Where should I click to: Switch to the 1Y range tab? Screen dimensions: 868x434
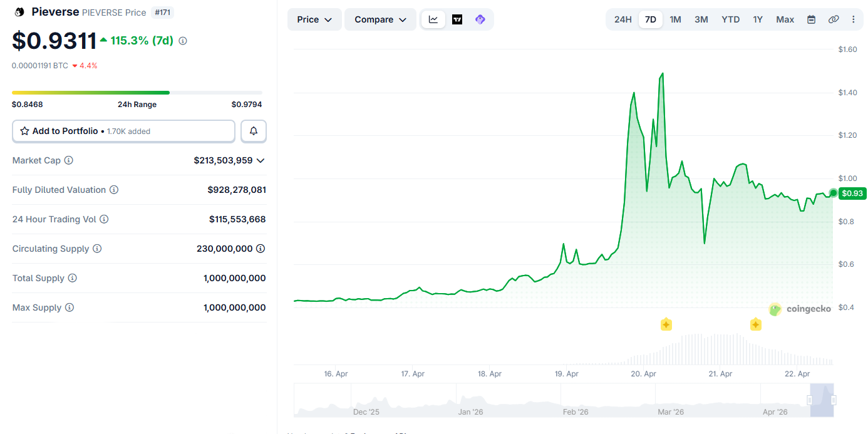[758, 19]
